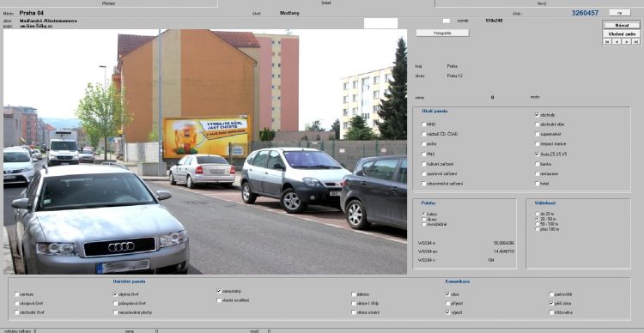Click the panel number 3260457

(585, 13)
